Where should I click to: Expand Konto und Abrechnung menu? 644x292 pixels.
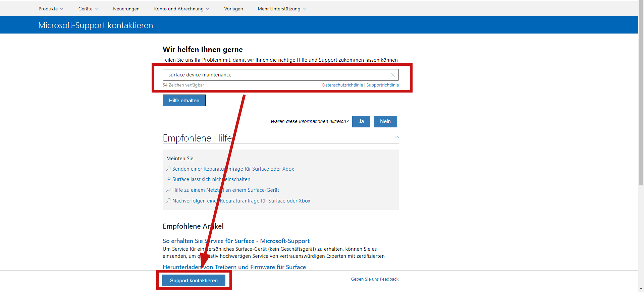pyautogui.click(x=181, y=9)
